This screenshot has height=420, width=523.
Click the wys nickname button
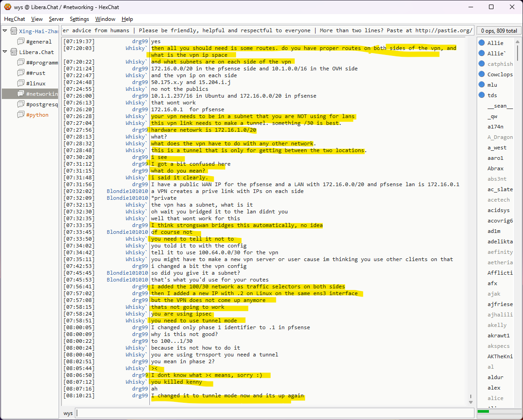pos(68,413)
